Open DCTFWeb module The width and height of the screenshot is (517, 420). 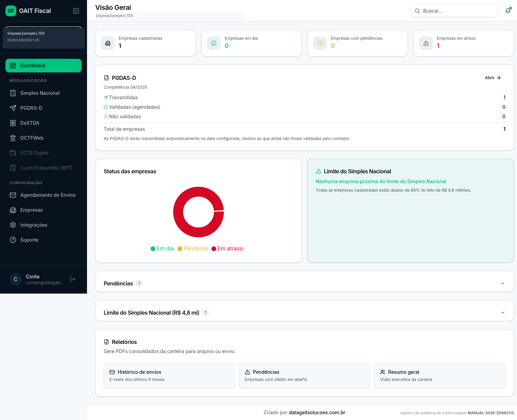coord(44,138)
